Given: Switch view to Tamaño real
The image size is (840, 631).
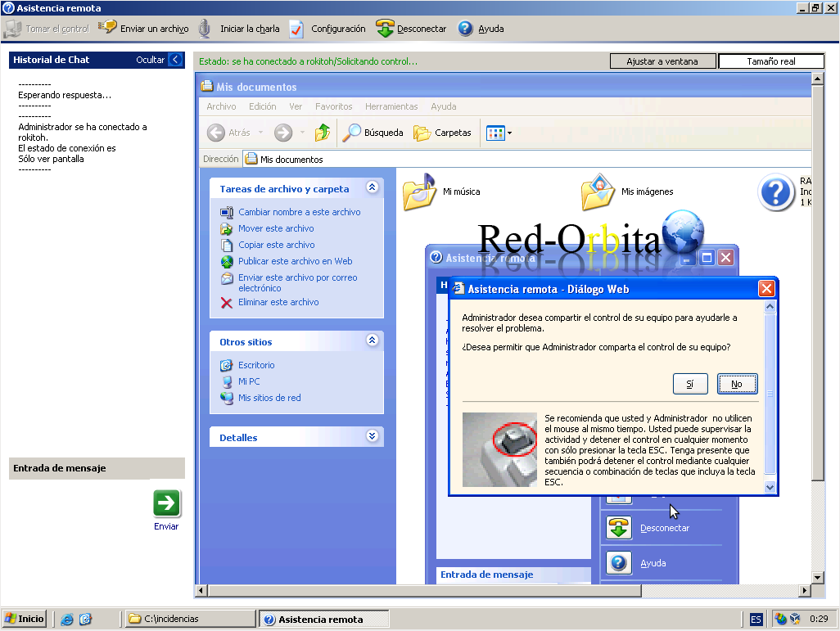Looking at the screenshot, I should pos(771,61).
